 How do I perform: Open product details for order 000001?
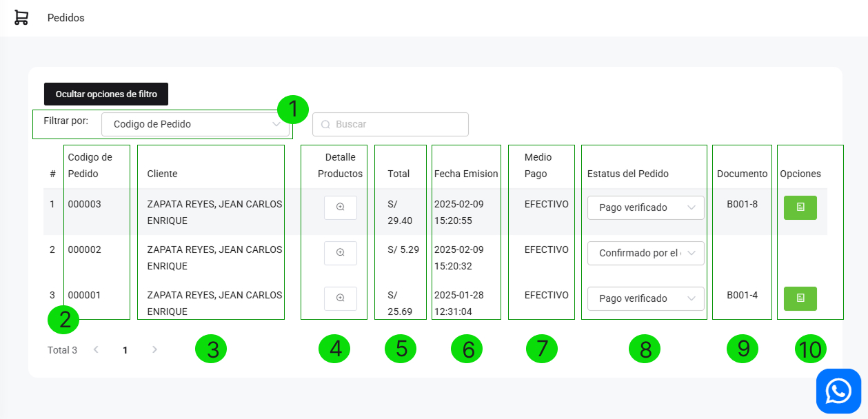tap(340, 298)
